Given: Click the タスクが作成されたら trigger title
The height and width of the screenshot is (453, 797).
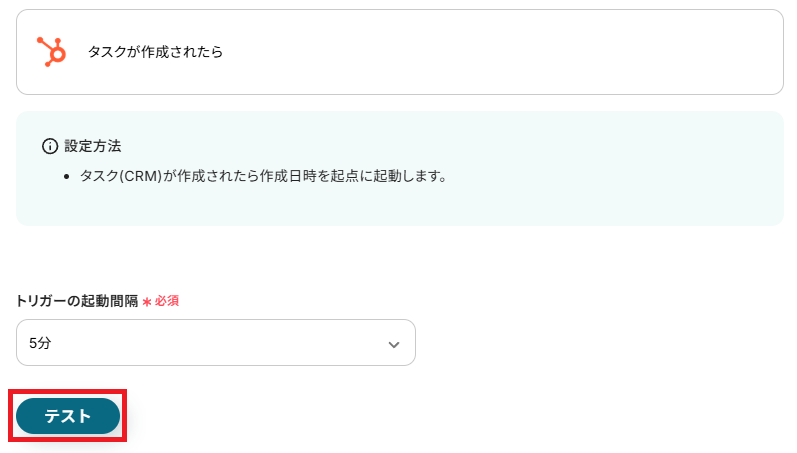Looking at the screenshot, I should pos(155,52).
